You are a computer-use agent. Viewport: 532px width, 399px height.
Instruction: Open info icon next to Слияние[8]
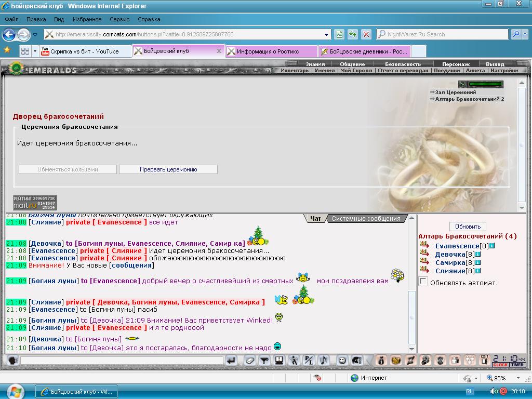[478, 271]
